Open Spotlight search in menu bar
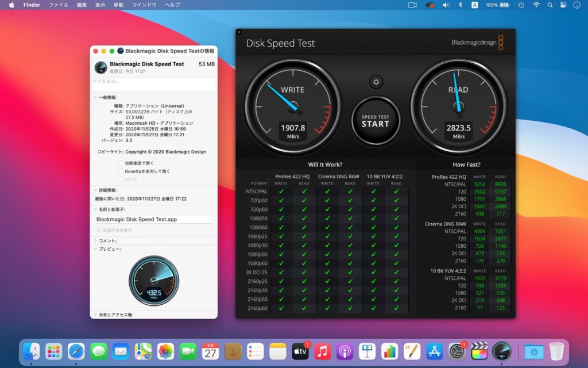The image size is (588, 368). click(550, 5)
